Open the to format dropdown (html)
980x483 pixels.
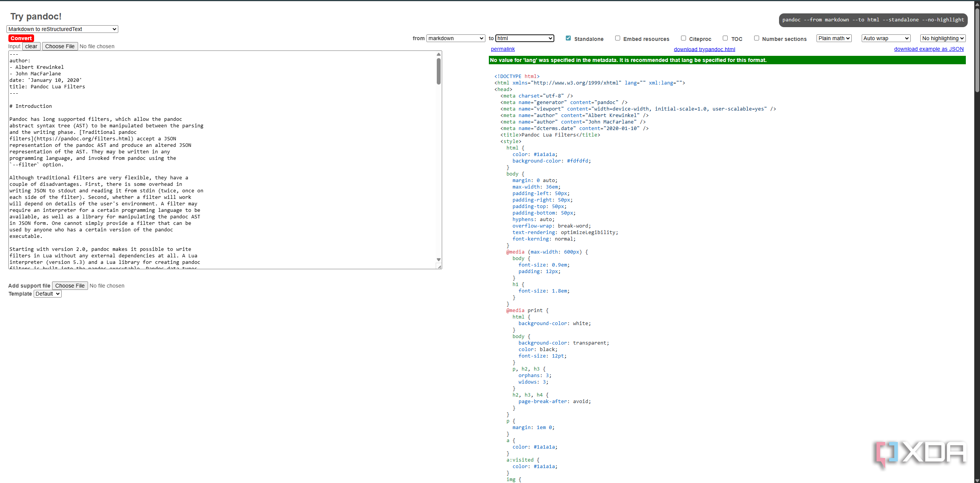524,38
